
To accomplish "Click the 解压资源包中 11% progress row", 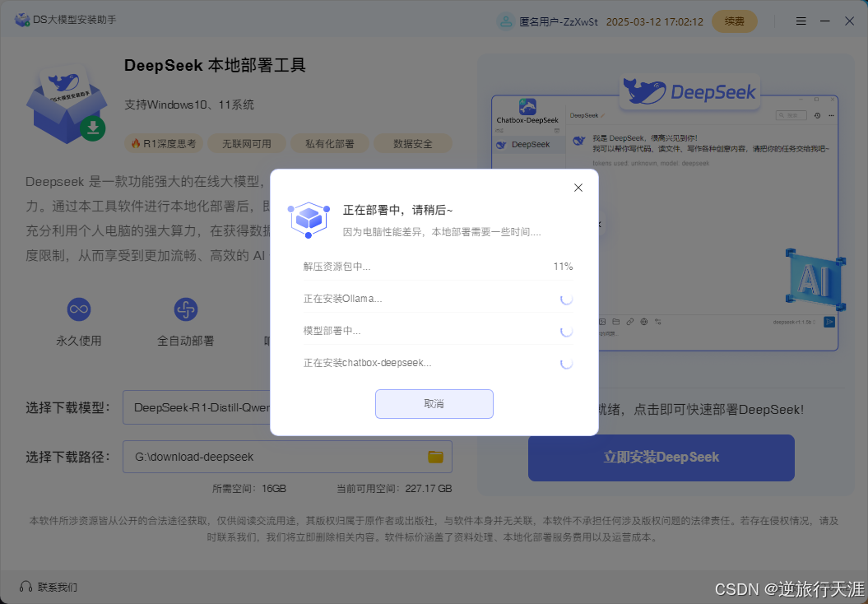I will tap(438, 267).
